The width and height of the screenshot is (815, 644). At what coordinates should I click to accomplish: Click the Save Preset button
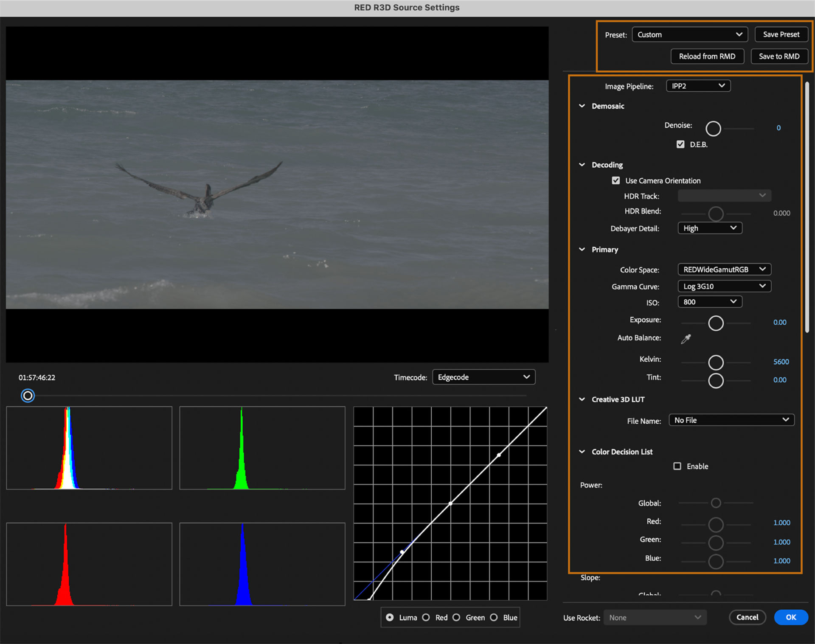click(781, 34)
